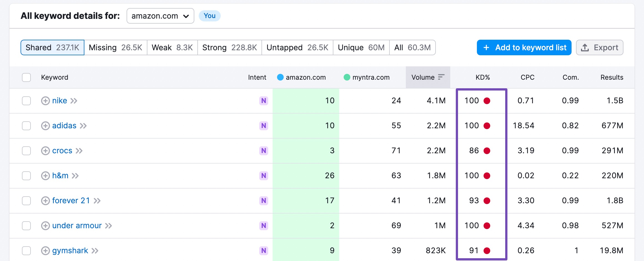Open the double-arrow icon next to h&m
The image size is (644, 261).
click(x=75, y=176)
